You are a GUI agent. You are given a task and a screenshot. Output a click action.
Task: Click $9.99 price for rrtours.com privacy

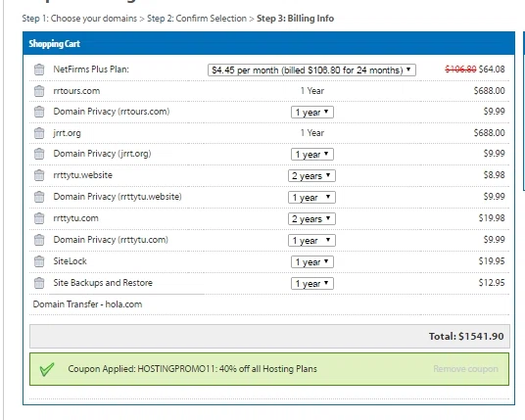pos(495,112)
